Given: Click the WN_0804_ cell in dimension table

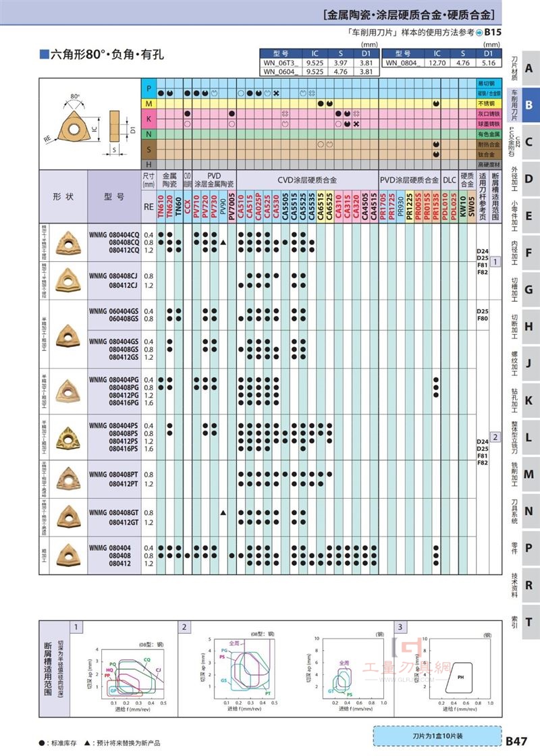Looking at the screenshot, I should tap(403, 63).
